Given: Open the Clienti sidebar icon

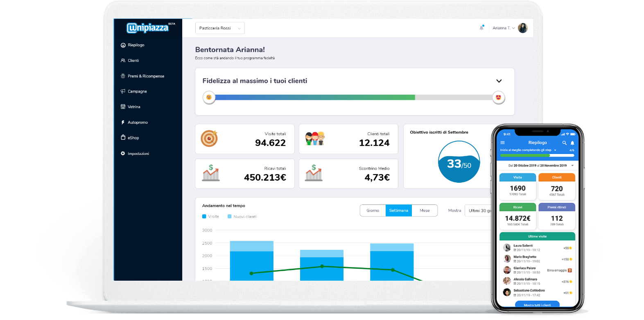Looking at the screenshot, I should pyautogui.click(x=123, y=61).
